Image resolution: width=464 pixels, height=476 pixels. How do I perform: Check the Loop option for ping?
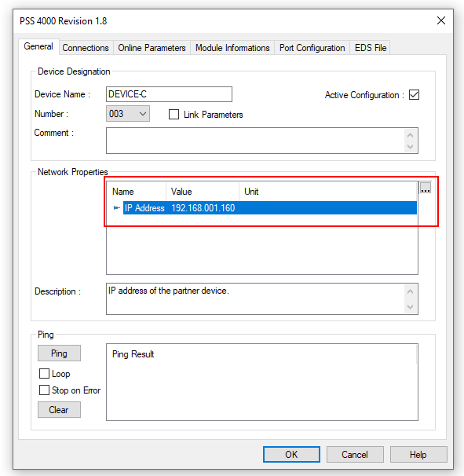pyautogui.click(x=44, y=373)
